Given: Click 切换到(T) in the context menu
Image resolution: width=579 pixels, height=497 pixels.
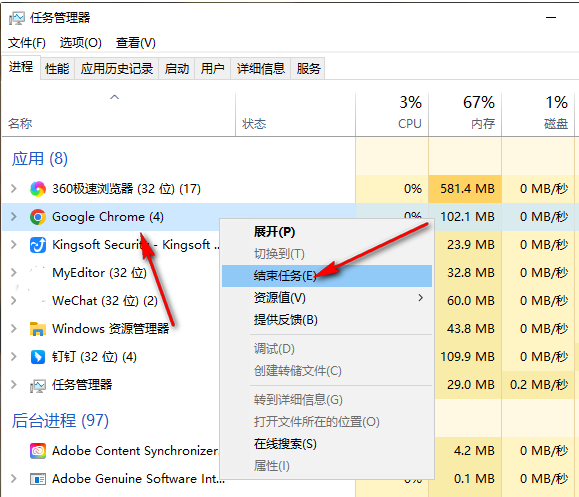Looking at the screenshot, I should (326, 254).
